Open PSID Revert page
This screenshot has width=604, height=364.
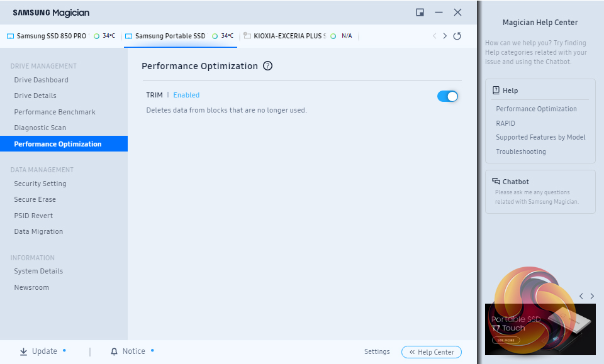click(33, 216)
